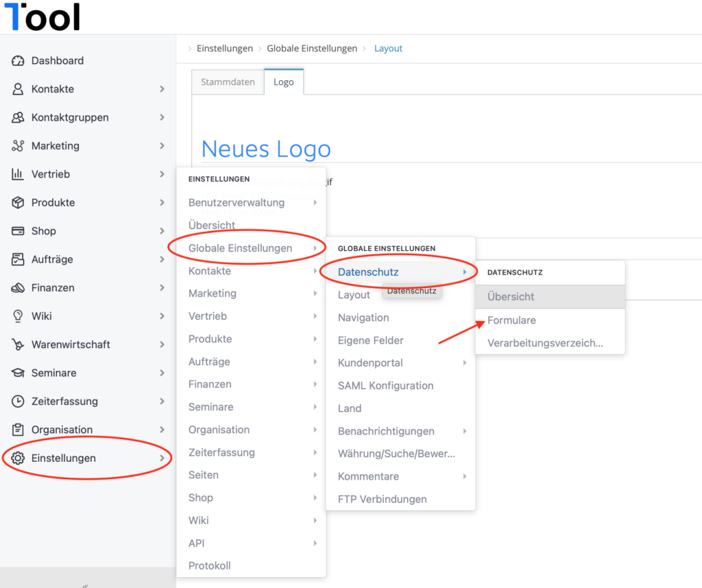This screenshot has height=588, width=702.
Task: Expand Benachrichtigungen submenu arrow
Action: pos(465,431)
